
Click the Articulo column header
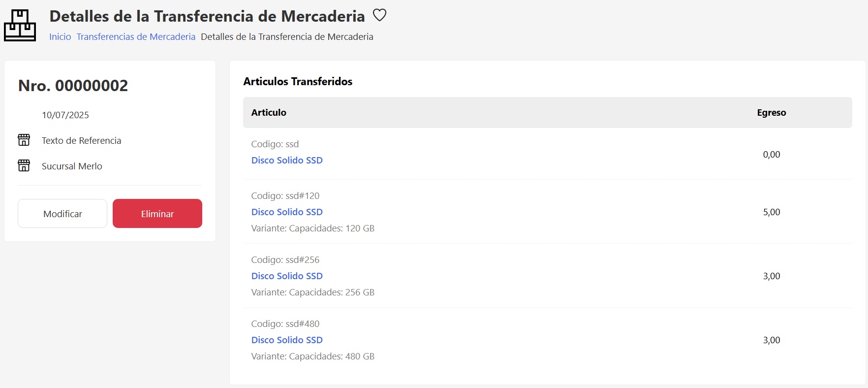point(269,112)
